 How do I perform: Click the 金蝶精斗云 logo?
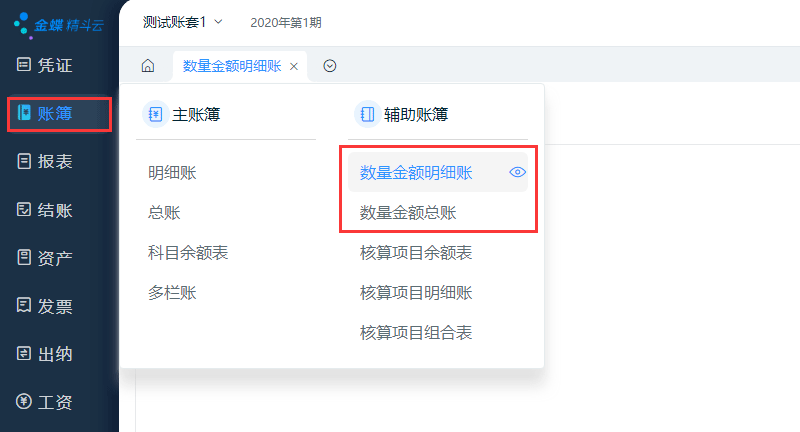[59, 24]
